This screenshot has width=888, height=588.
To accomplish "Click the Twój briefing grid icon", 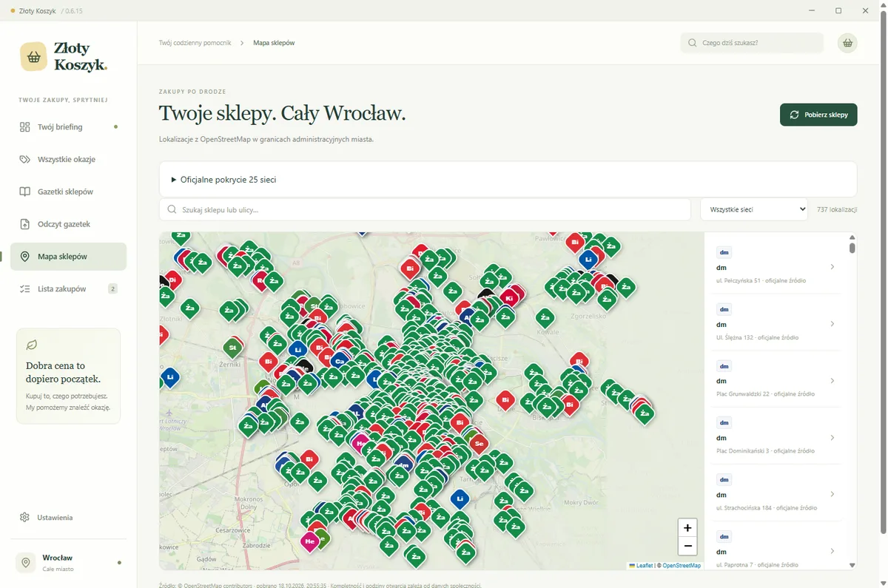I will [24, 127].
